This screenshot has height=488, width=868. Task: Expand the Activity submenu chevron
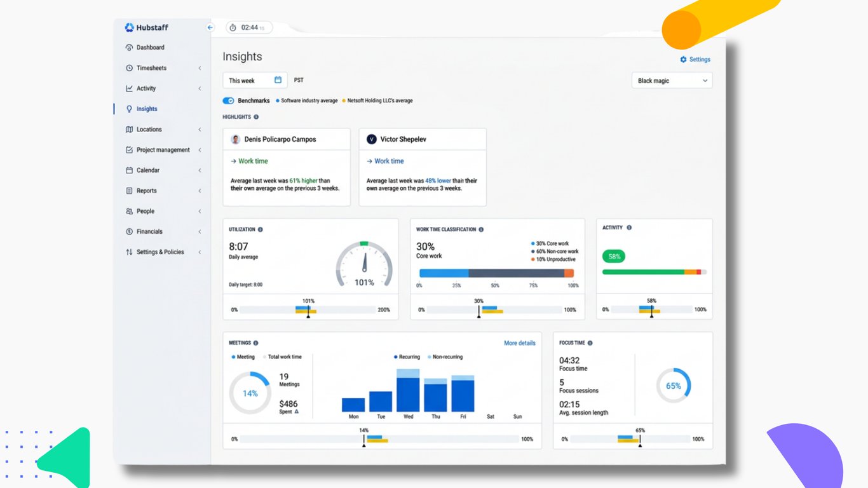coord(200,88)
